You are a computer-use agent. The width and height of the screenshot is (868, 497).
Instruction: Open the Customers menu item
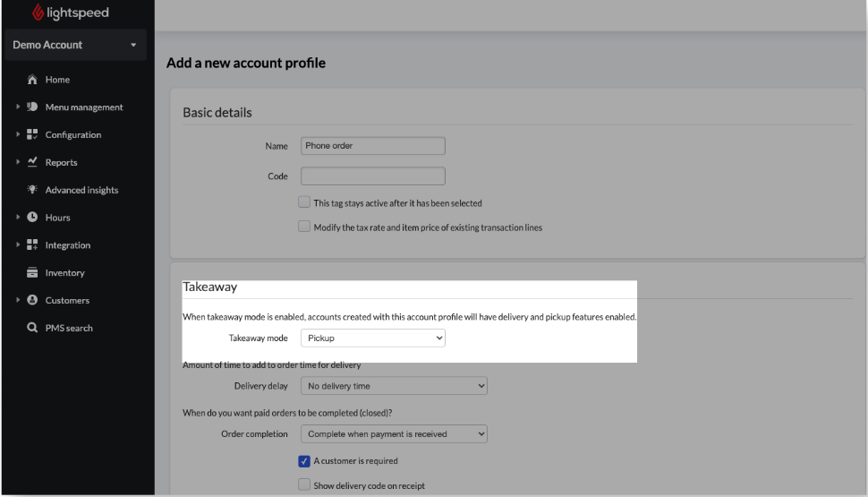67,300
